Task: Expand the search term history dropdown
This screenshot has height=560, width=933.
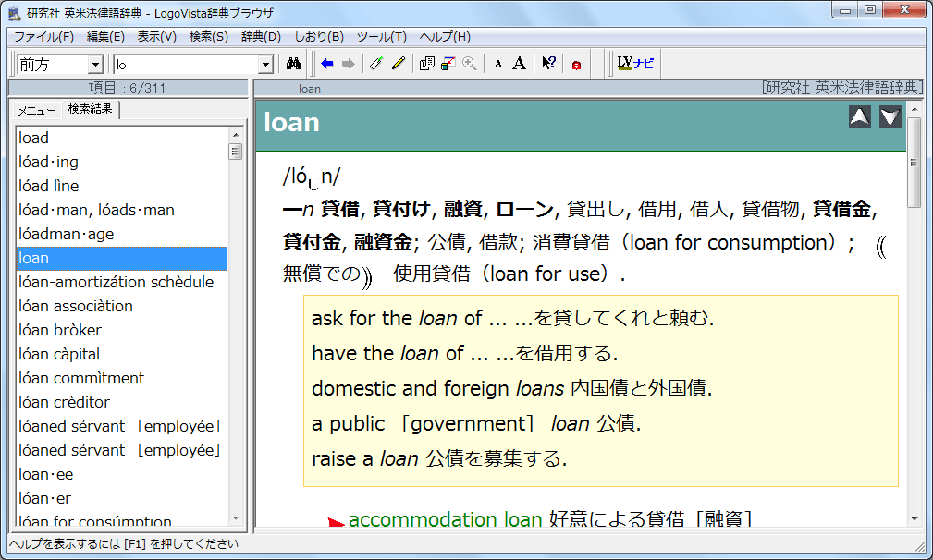Action: click(266, 64)
